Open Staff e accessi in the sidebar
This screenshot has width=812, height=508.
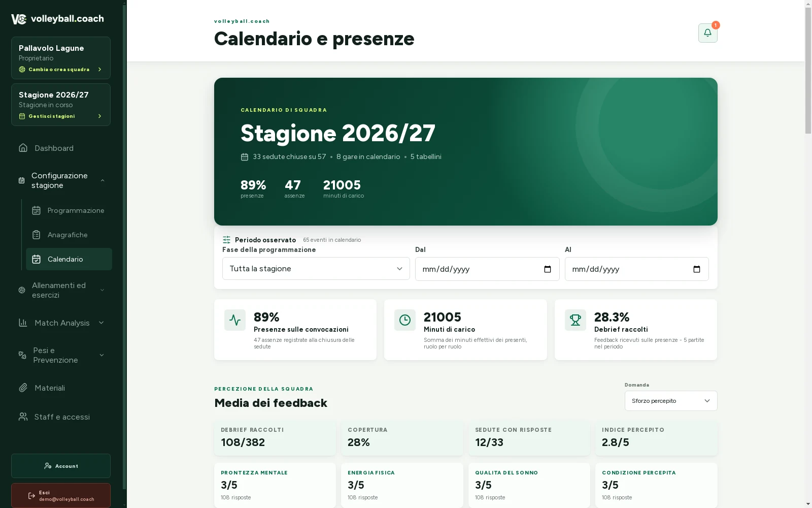61,417
